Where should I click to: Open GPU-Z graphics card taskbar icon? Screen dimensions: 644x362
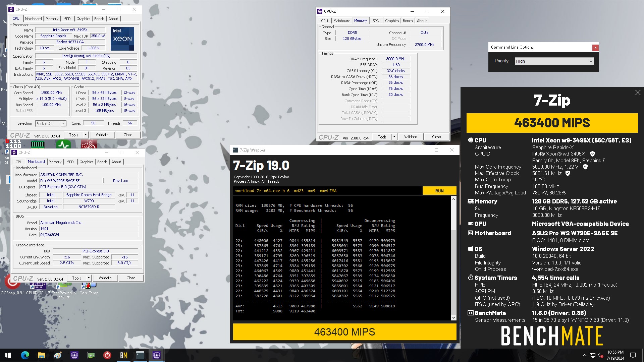(91, 355)
